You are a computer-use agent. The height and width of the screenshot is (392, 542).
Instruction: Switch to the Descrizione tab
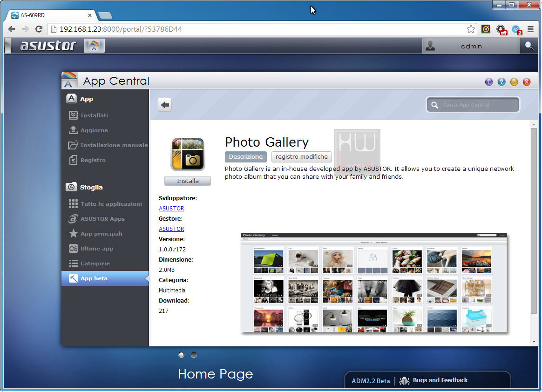tap(246, 156)
